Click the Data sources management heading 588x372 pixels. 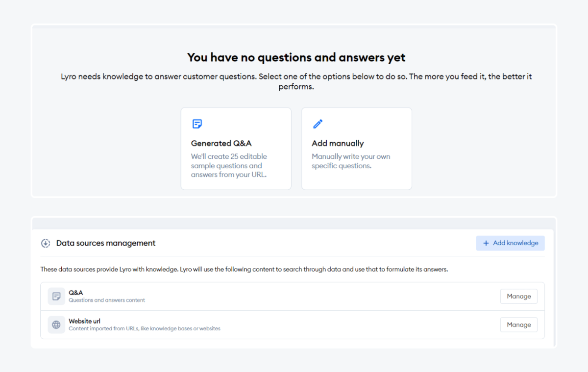106,243
